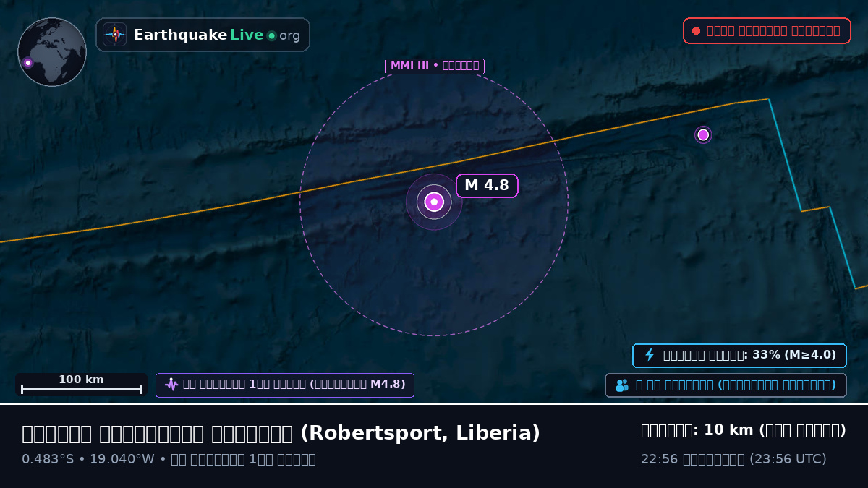The width and height of the screenshot is (868, 488).
Task: Select the smaller purple earthquake marker near the cyan boundary
Action: click(703, 134)
